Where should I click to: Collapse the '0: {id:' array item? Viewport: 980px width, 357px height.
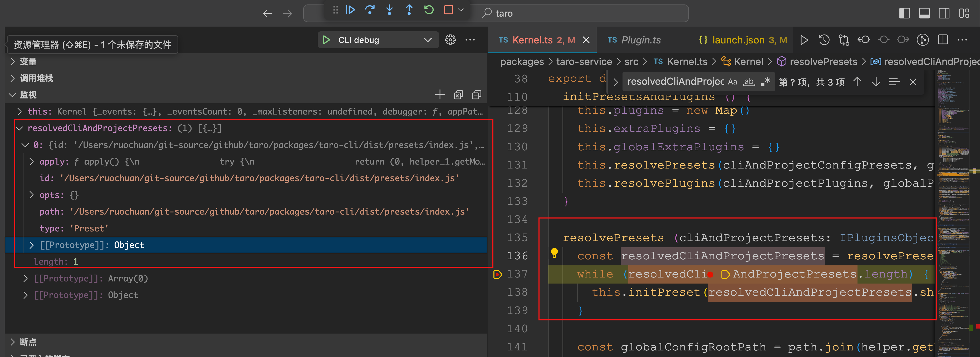[x=26, y=145]
